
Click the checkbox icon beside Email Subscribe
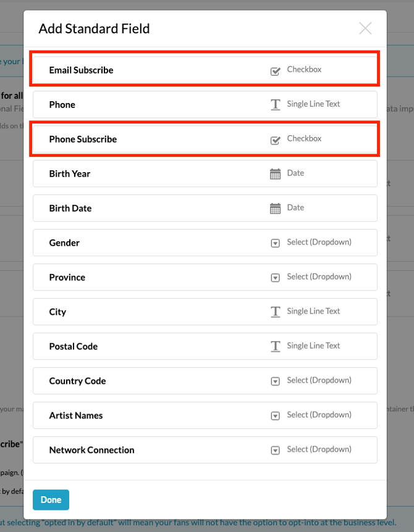coord(276,71)
